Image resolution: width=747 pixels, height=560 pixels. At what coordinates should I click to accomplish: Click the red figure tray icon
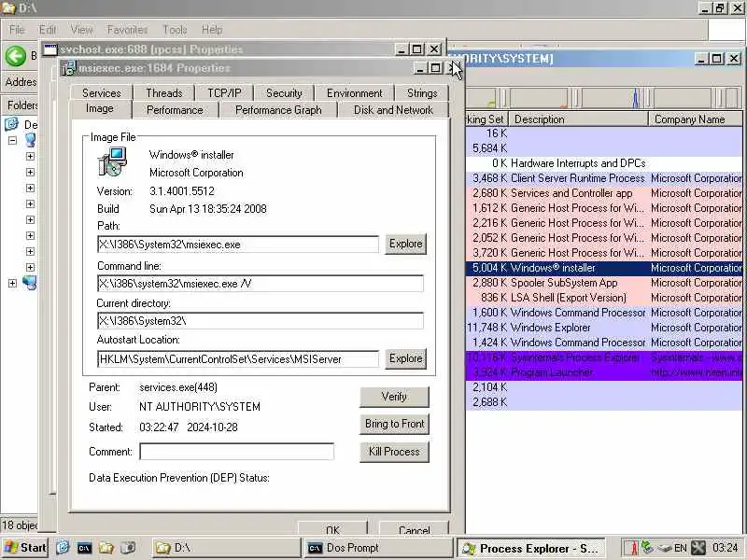[634, 548]
